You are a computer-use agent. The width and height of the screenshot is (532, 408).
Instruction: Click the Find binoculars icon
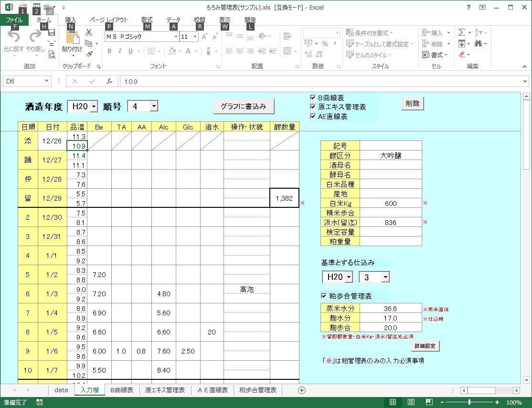pos(478,43)
